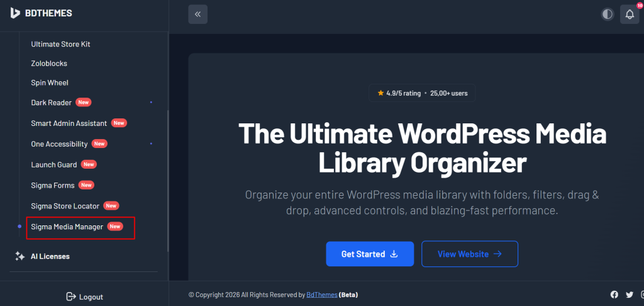The height and width of the screenshot is (306, 644).
Task: Select Dark Reader sidebar item
Action: tap(51, 103)
